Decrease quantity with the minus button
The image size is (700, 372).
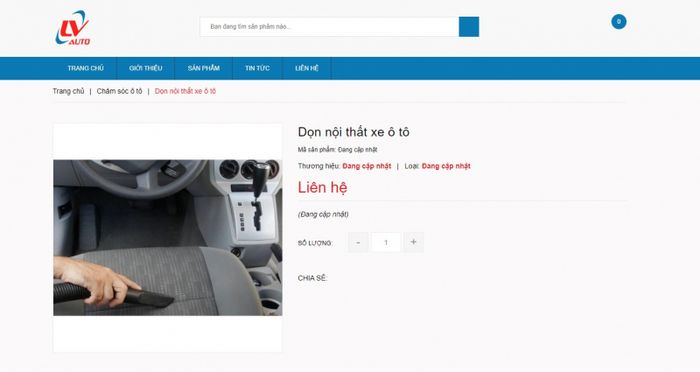click(358, 242)
